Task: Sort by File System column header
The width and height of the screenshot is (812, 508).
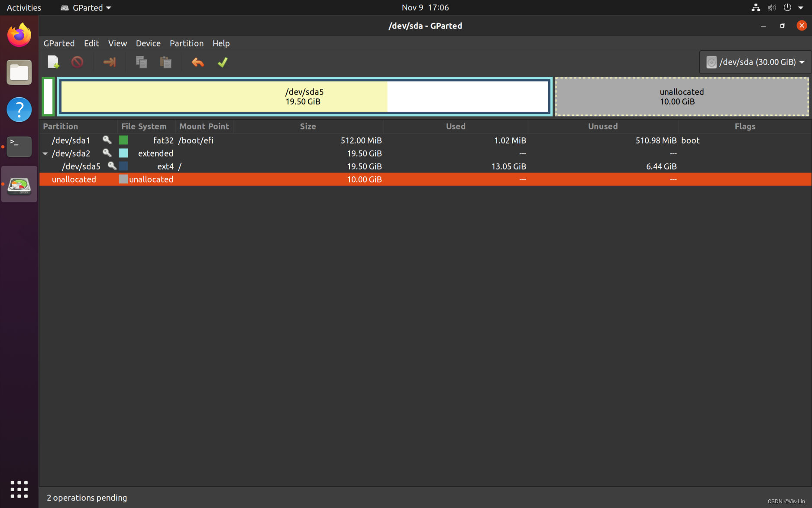Action: pos(146,126)
